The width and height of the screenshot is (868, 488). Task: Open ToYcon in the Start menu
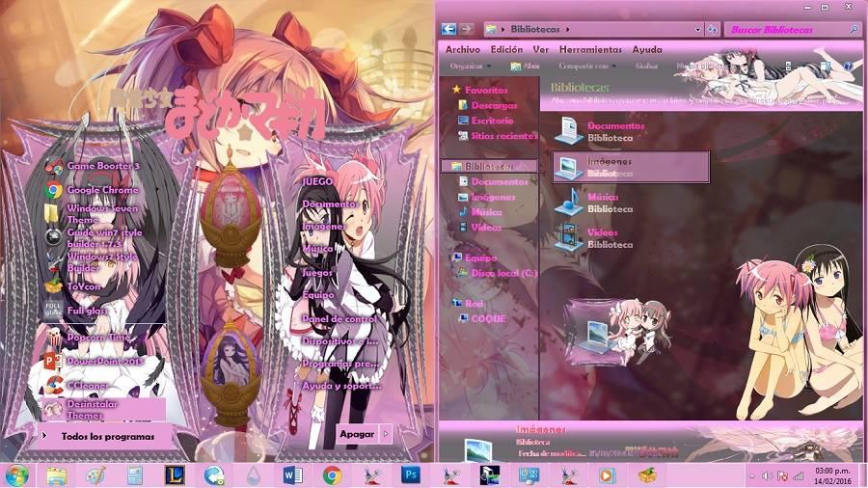coord(72,286)
